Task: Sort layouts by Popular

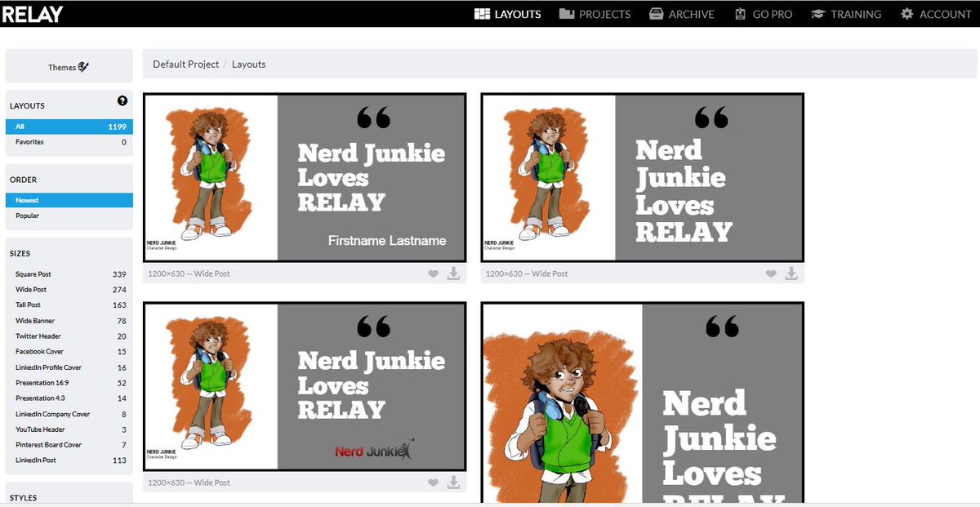Action: click(x=69, y=216)
